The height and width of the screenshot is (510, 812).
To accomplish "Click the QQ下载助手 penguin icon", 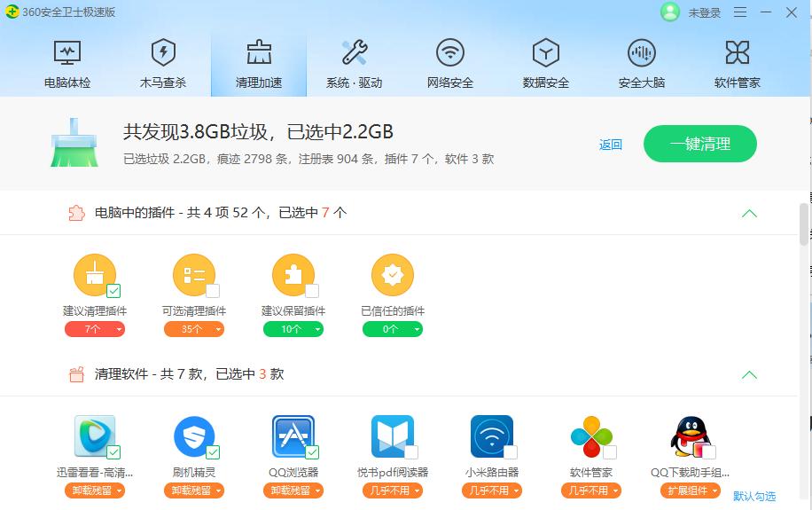I will [x=691, y=435].
